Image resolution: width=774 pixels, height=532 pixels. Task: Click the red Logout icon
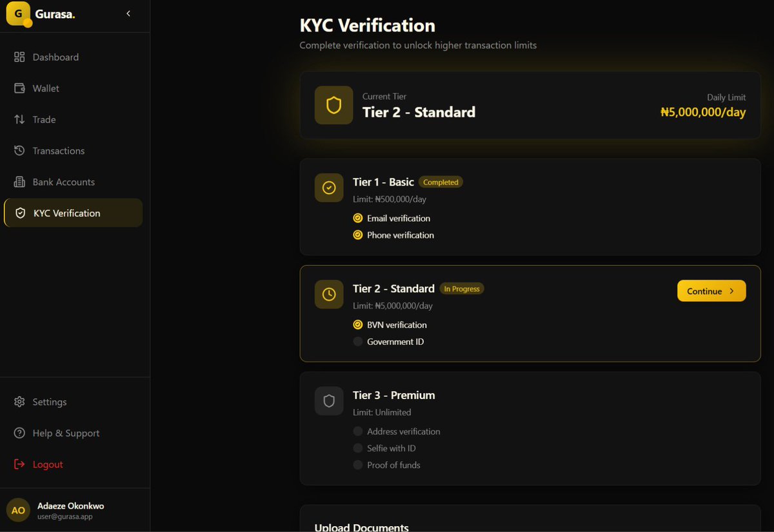[19, 464]
